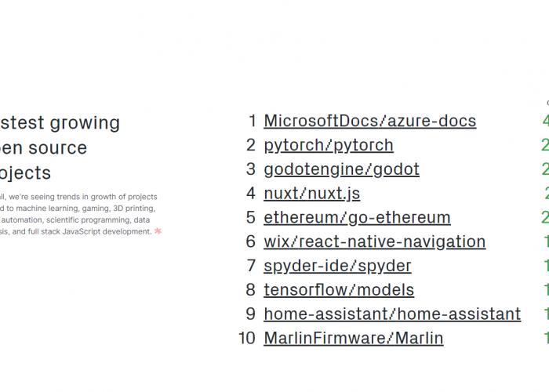Viewport: 549px width, 392px height.
Task: Click the paragraph about machine learning trends
Action: tap(78, 214)
